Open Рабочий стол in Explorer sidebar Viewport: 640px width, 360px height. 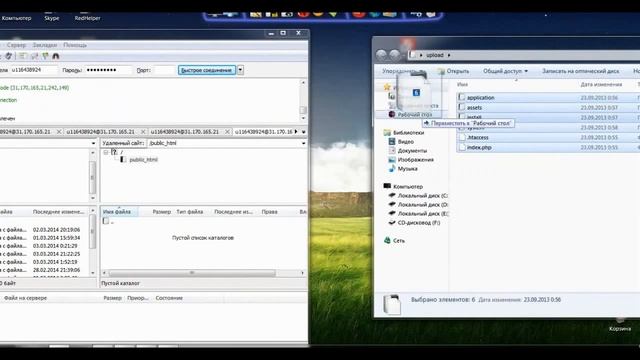click(414, 115)
